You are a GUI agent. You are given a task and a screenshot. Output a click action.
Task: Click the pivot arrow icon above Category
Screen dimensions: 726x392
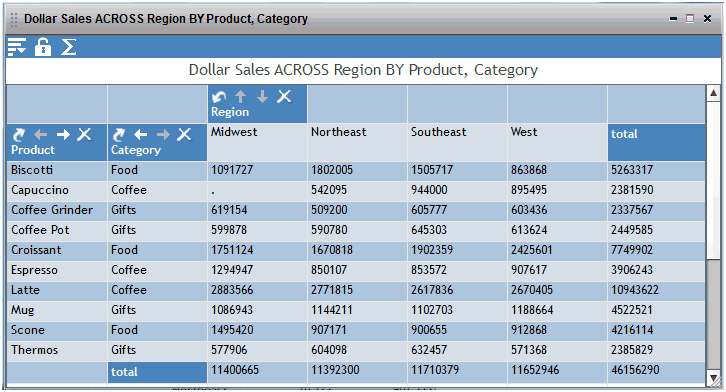[119, 135]
